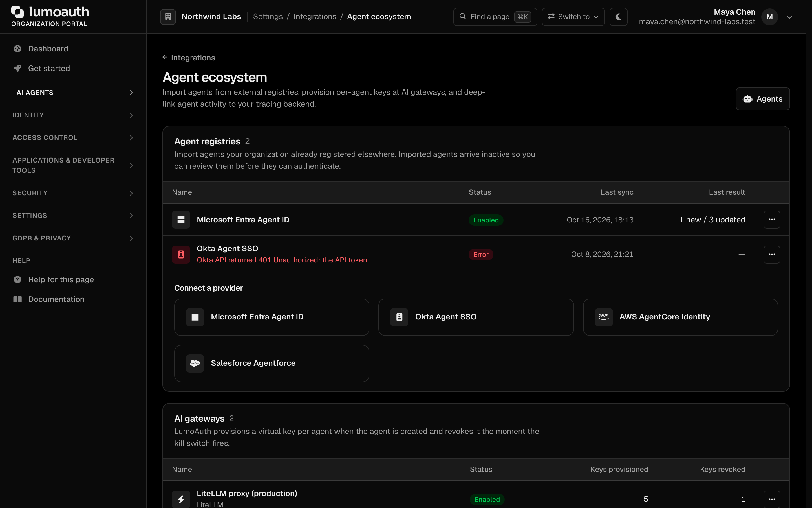Open the Switch to dropdown
812x508 pixels.
click(573, 17)
